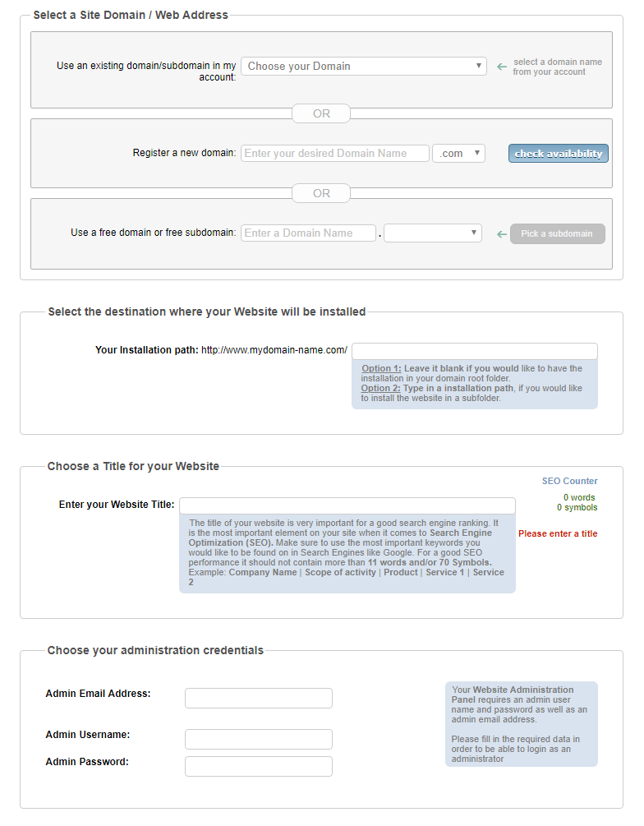The height and width of the screenshot is (826, 644).
Task: Focus the Website Title input box
Action: tap(347, 505)
